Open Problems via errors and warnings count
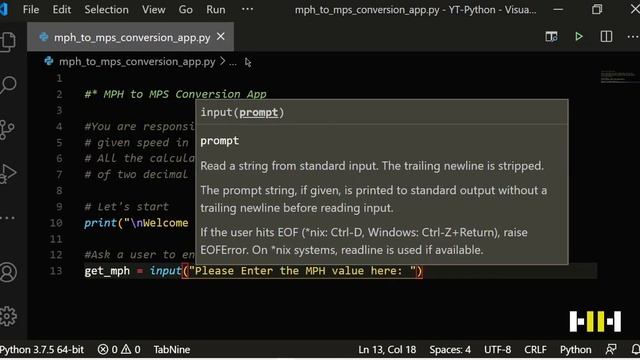Viewport: 640px width, 360px height. click(119, 350)
